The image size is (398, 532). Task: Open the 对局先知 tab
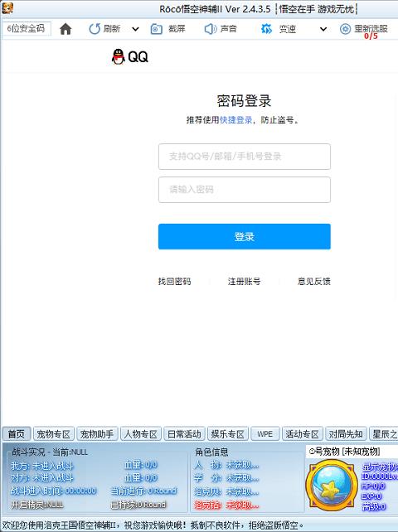[x=346, y=434]
